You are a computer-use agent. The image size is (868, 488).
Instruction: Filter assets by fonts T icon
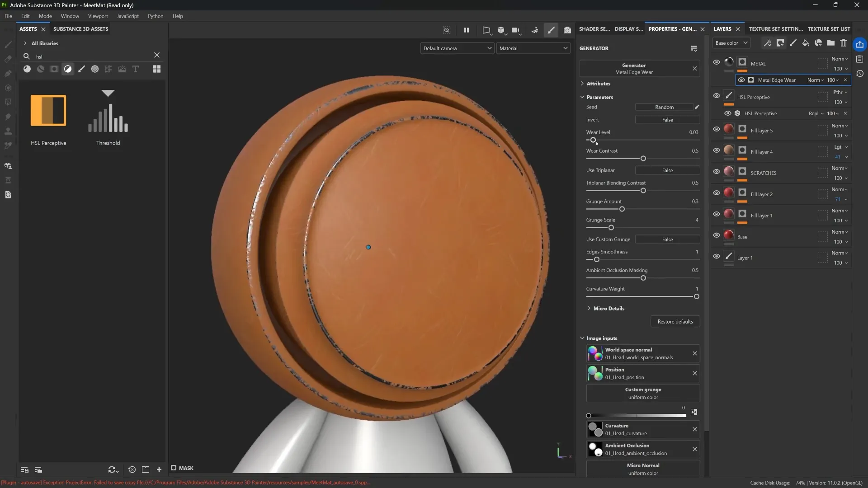click(x=136, y=69)
